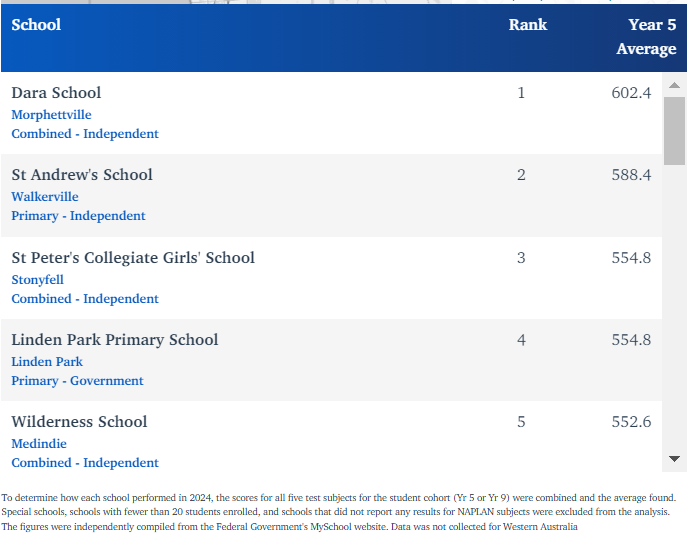Open Linden Park Primary School entry
Image resolution: width=697 pixels, height=550 pixels.
coord(115,340)
